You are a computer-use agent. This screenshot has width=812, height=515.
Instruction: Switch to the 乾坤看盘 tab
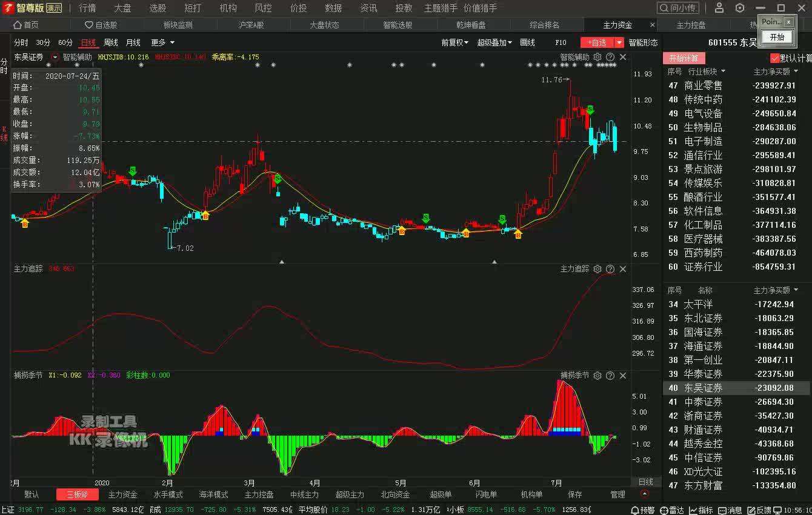click(471, 25)
